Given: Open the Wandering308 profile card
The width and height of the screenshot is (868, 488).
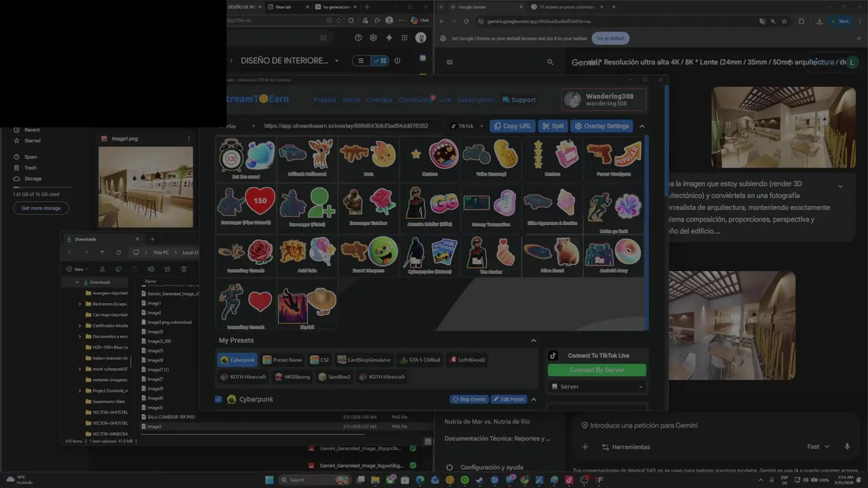Looking at the screenshot, I should click(x=604, y=100).
